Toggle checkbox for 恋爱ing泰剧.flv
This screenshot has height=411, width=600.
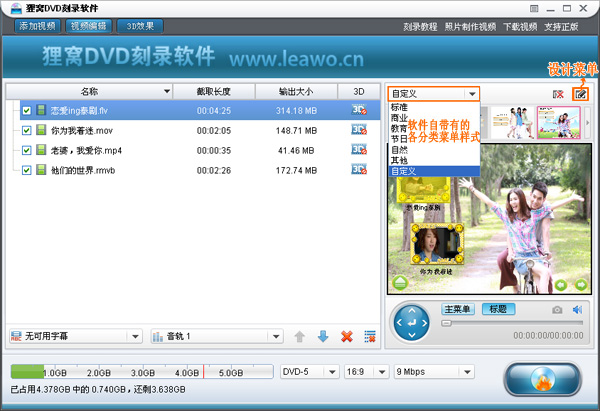pos(26,111)
